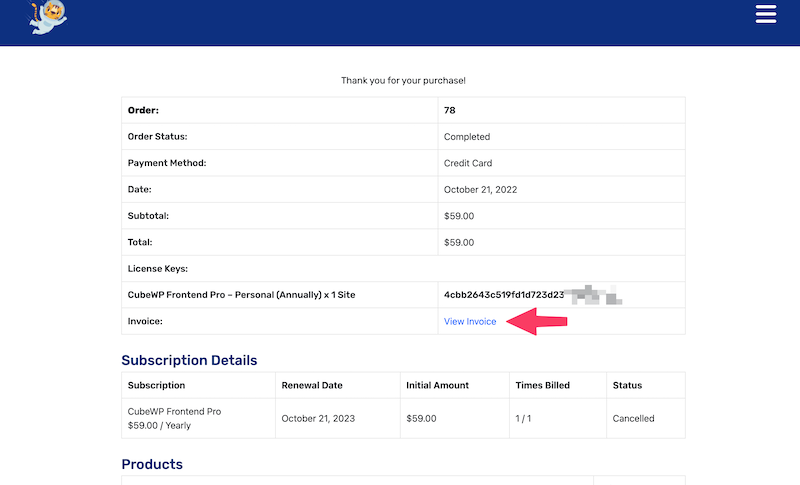This screenshot has height=485, width=800.
Task: Click the 'Invoice:' label
Action: click(x=145, y=321)
